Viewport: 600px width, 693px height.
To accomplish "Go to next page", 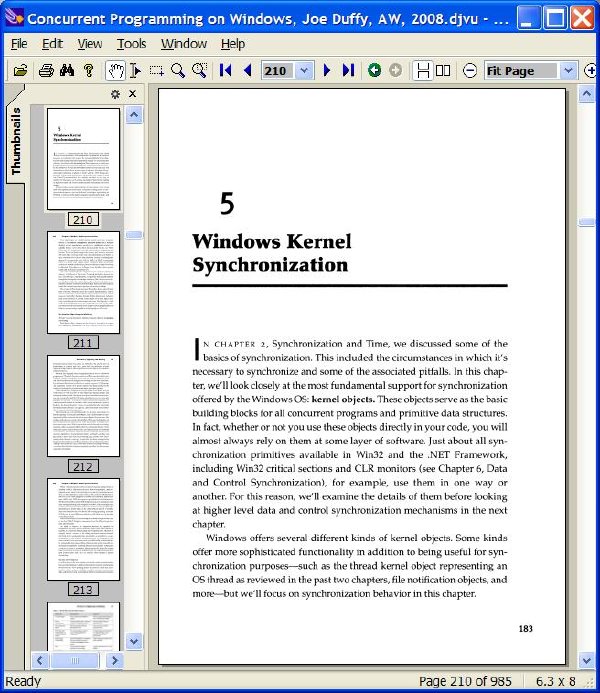I will click(327, 71).
